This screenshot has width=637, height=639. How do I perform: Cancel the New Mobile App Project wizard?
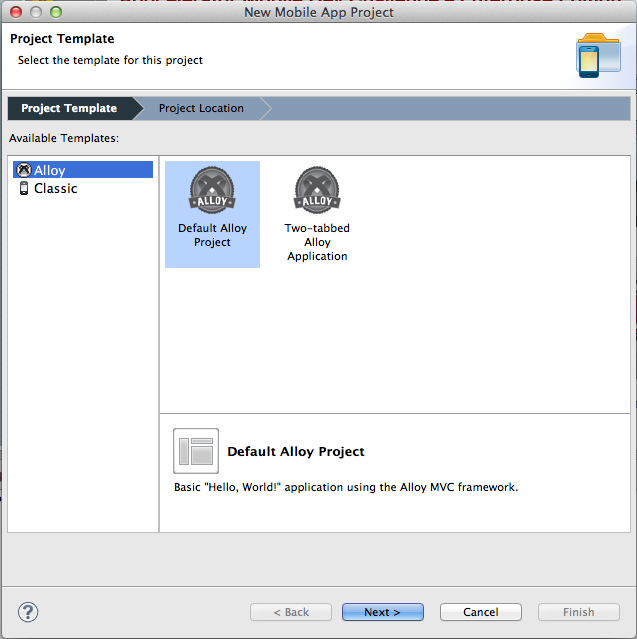click(481, 612)
